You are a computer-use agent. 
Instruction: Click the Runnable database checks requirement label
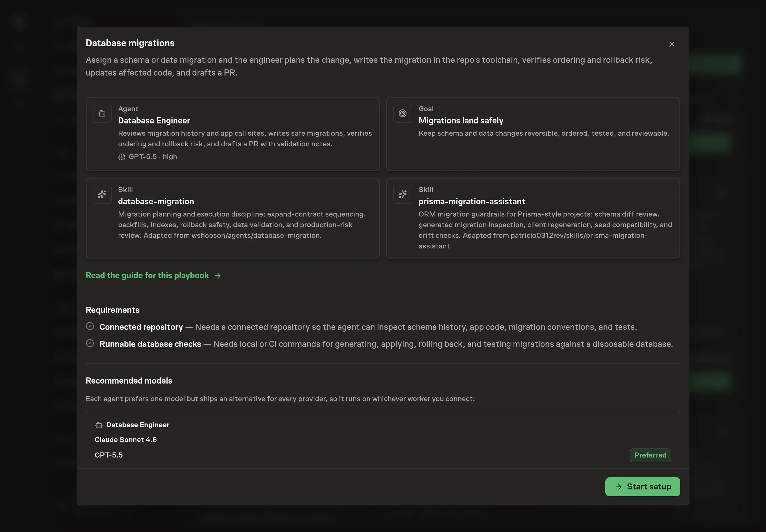point(150,344)
